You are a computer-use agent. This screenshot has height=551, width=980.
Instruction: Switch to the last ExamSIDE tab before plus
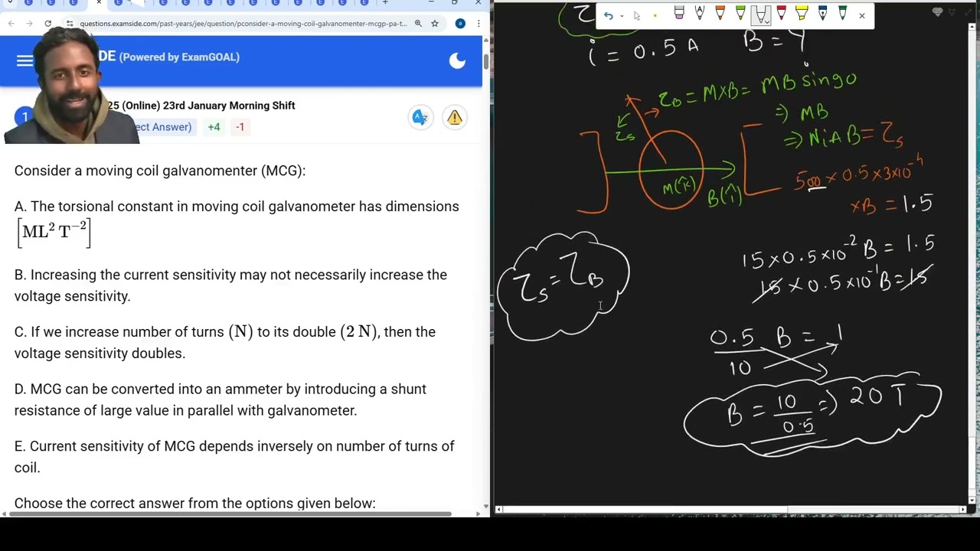pyautogui.click(x=364, y=3)
